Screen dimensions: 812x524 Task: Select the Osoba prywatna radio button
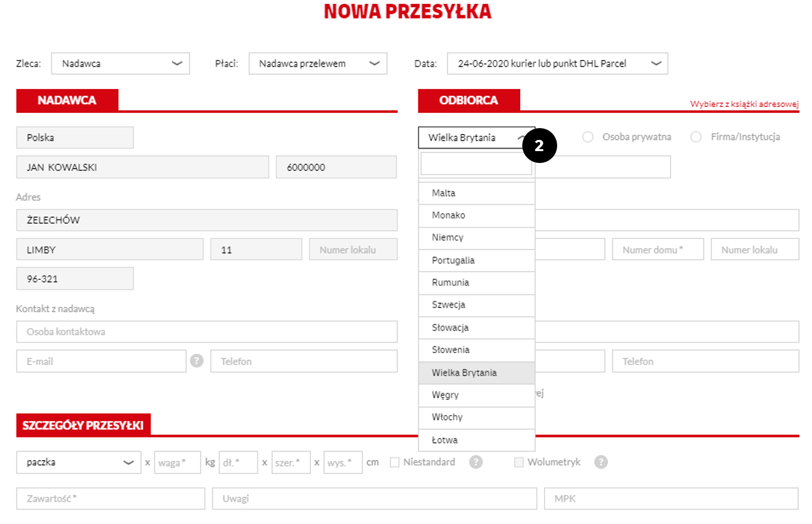click(588, 137)
